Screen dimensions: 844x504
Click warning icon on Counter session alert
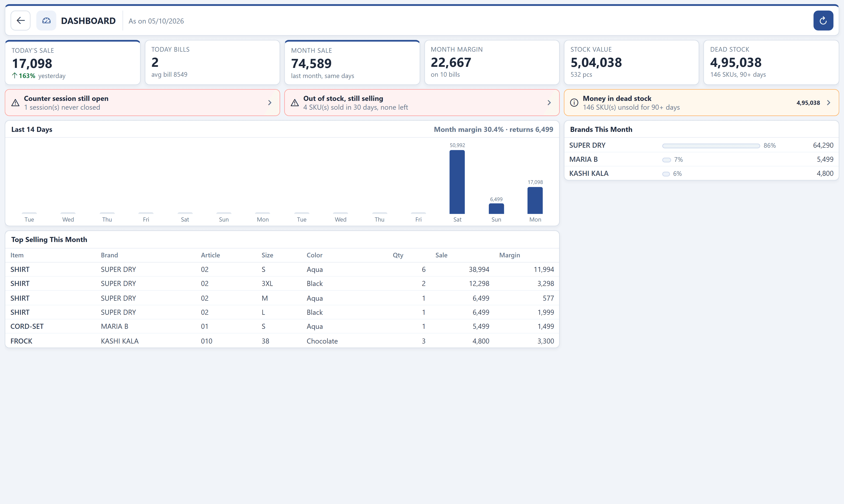[x=15, y=103]
